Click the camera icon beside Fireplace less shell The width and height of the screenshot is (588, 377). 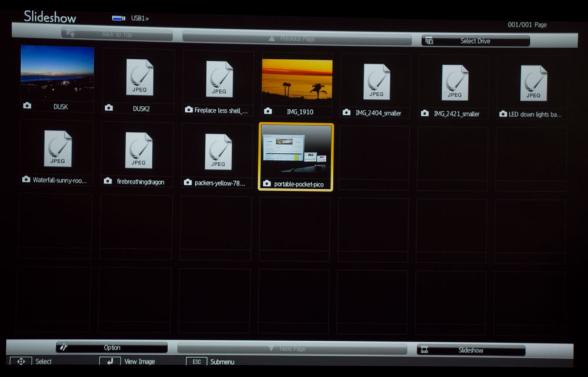coord(189,109)
